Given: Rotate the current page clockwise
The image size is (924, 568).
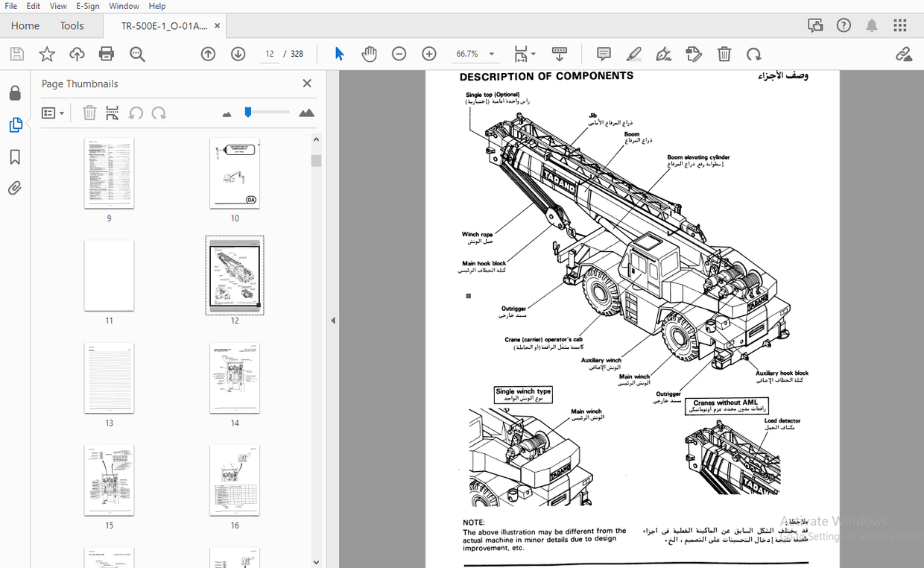Looking at the screenshot, I should (754, 54).
